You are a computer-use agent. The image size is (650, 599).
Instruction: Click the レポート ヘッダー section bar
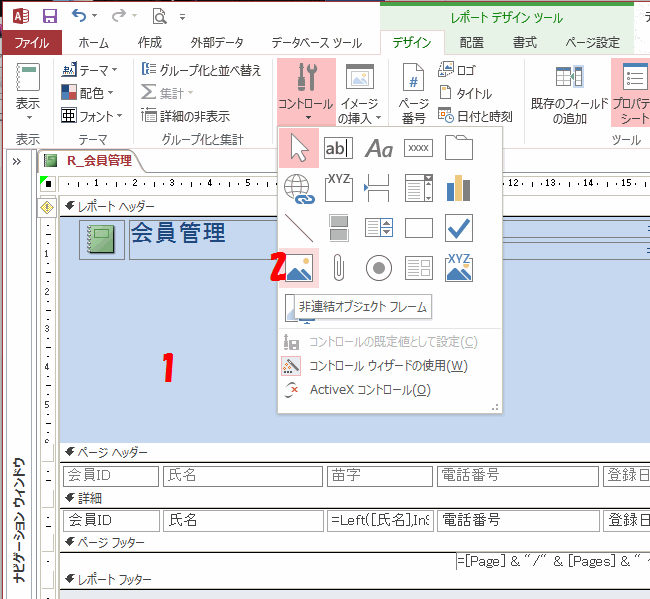point(355,206)
